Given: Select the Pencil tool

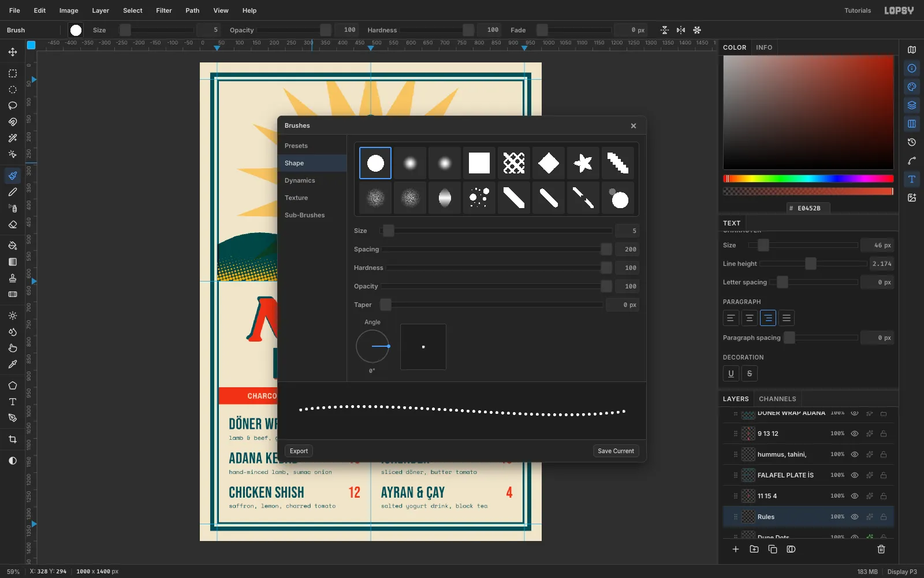Looking at the screenshot, I should (13, 192).
